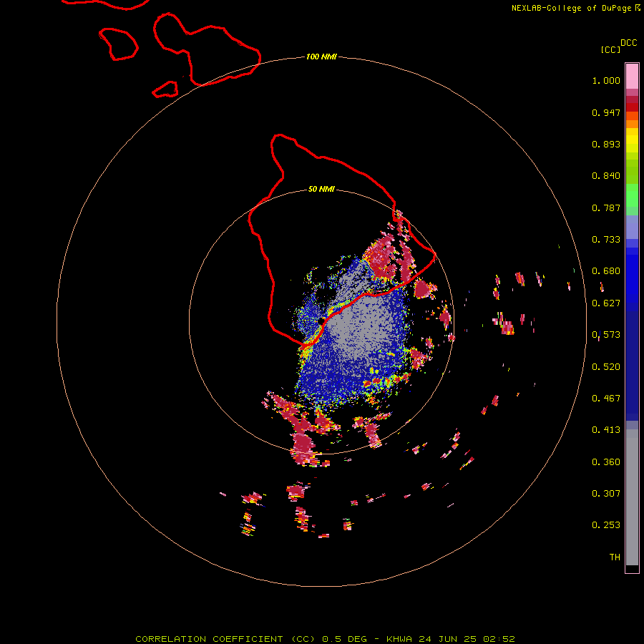
Task: Click the 0.413 color scale value
Action: click(606, 430)
